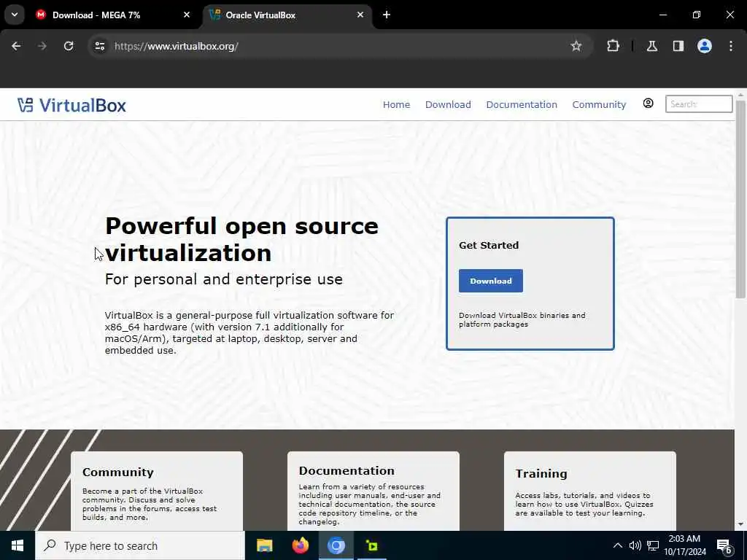Close the Oracle VirtualBox tab
Image resolution: width=747 pixels, height=560 pixels.
pos(360,15)
